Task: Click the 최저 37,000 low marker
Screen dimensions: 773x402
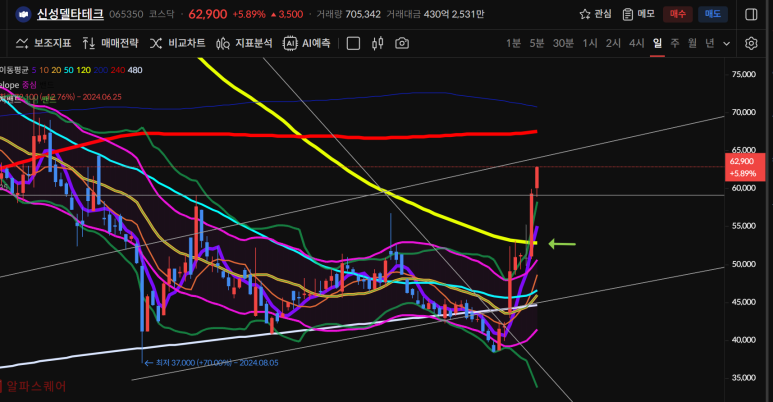Action: click(211, 363)
